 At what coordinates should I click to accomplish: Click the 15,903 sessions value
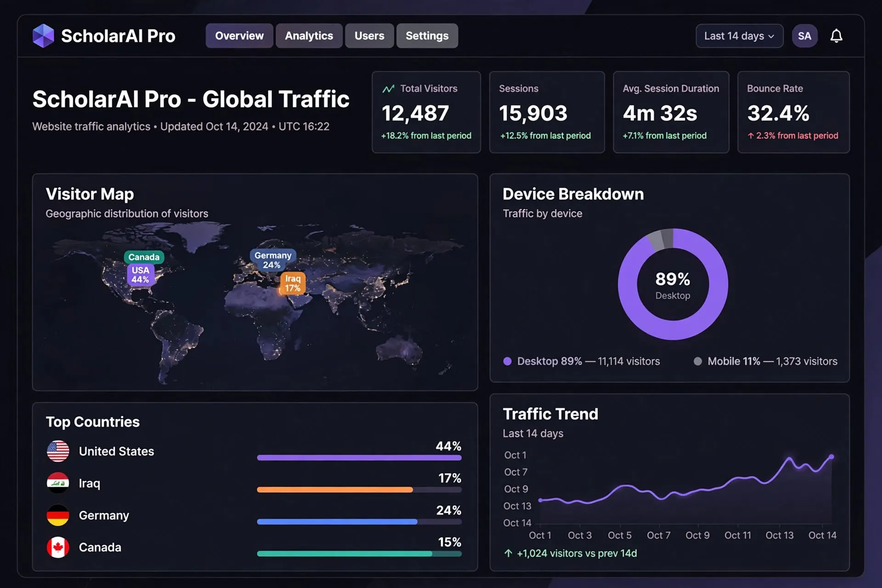pyautogui.click(x=533, y=113)
